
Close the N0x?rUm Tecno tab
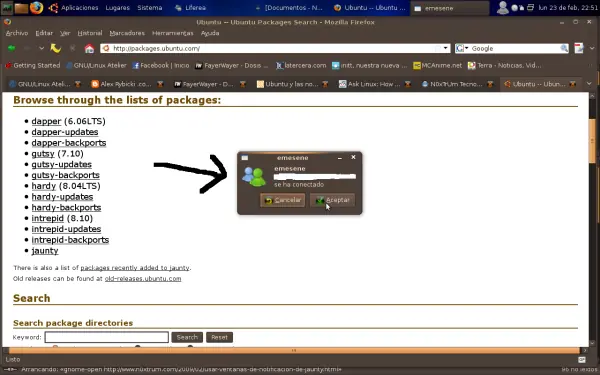tap(490, 84)
